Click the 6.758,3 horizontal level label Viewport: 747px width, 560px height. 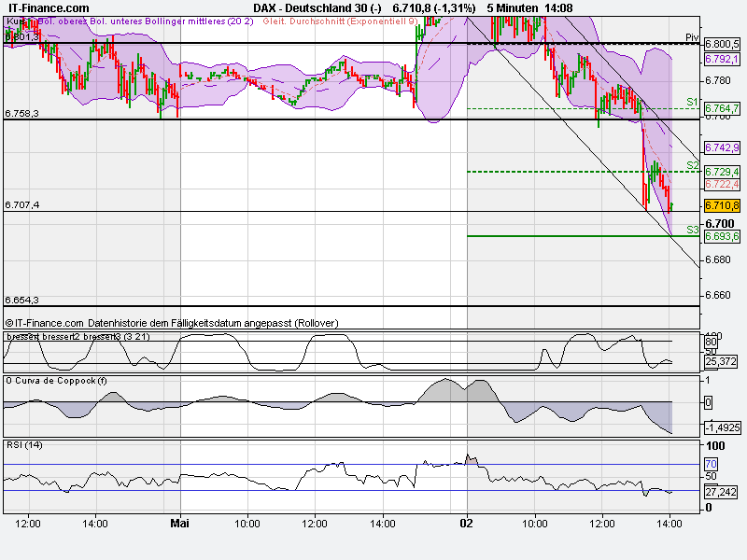(21, 113)
